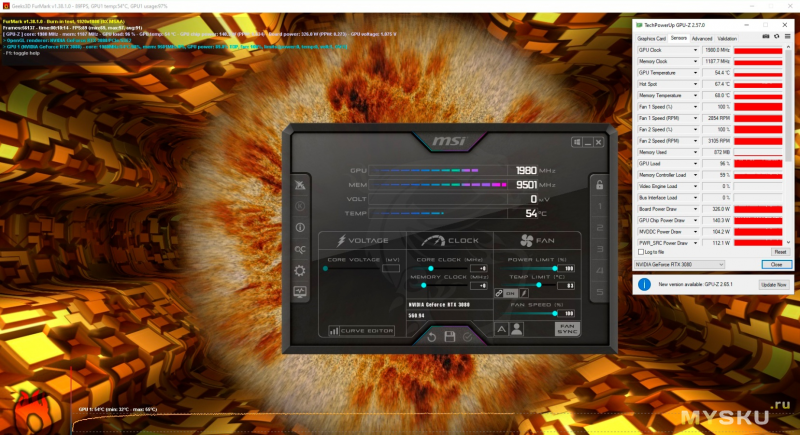Open the NVIDIA GeForce RTX 3080 GPU selector
The height and width of the screenshot is (435, 800).
click(679, 264)
